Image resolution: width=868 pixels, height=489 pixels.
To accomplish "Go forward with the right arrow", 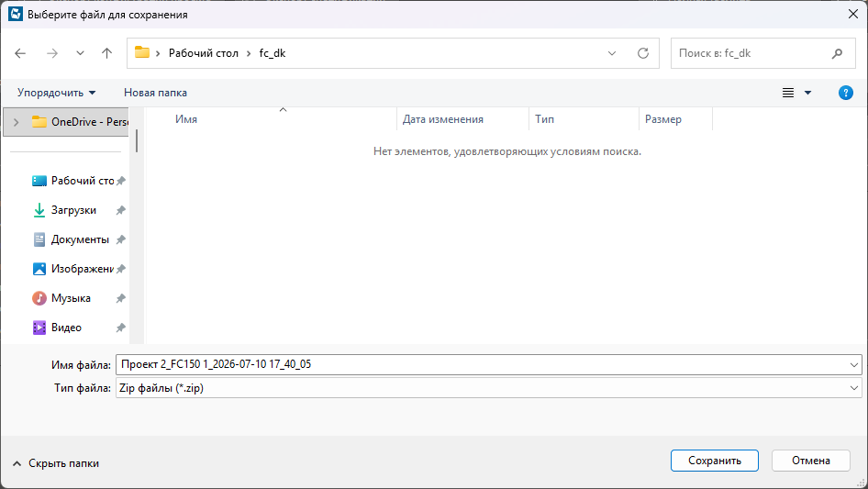I will coord(52,53).
